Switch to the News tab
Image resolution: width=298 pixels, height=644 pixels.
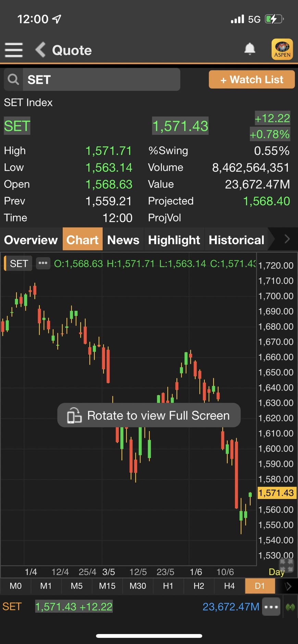(x=123, y=240)
